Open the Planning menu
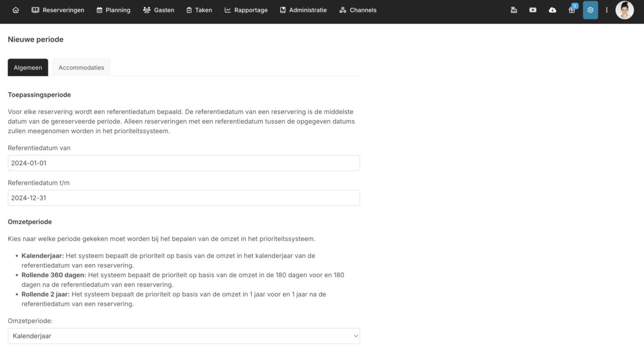This screenshot has width=644, height=349. 114,10
